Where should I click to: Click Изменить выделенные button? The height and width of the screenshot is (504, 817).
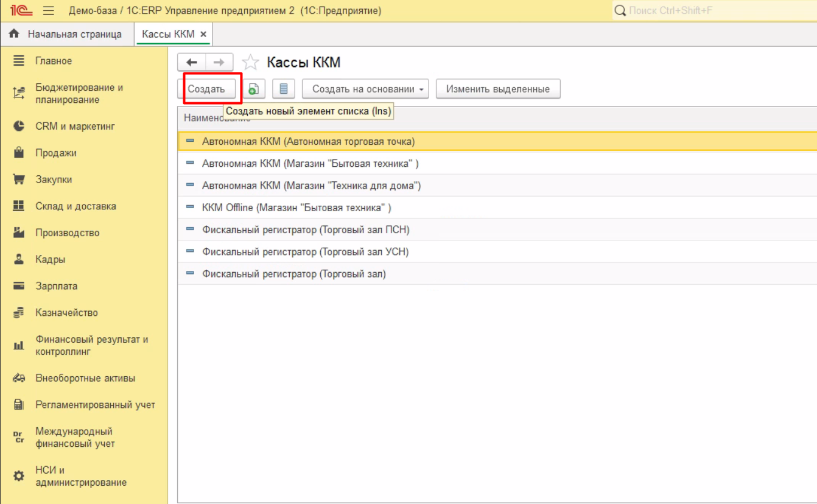pyautogui.click(x=497, y=89)
